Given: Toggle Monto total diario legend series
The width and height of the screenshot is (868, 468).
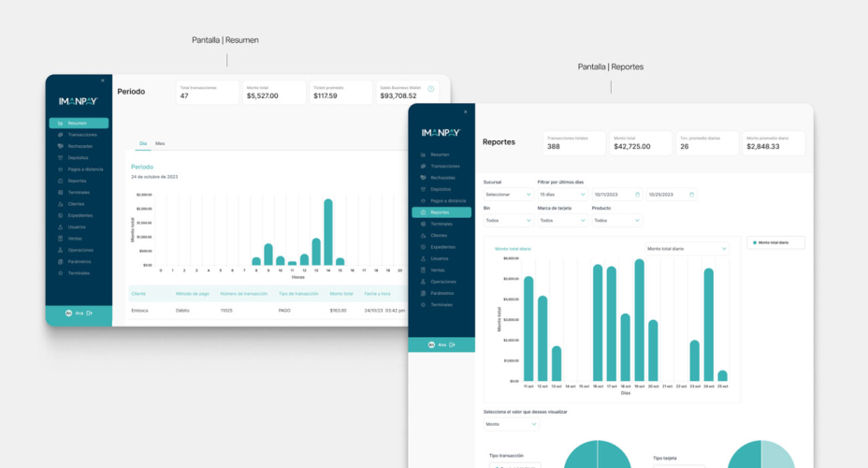Looking at the screenshot, I should coord(775,242).
